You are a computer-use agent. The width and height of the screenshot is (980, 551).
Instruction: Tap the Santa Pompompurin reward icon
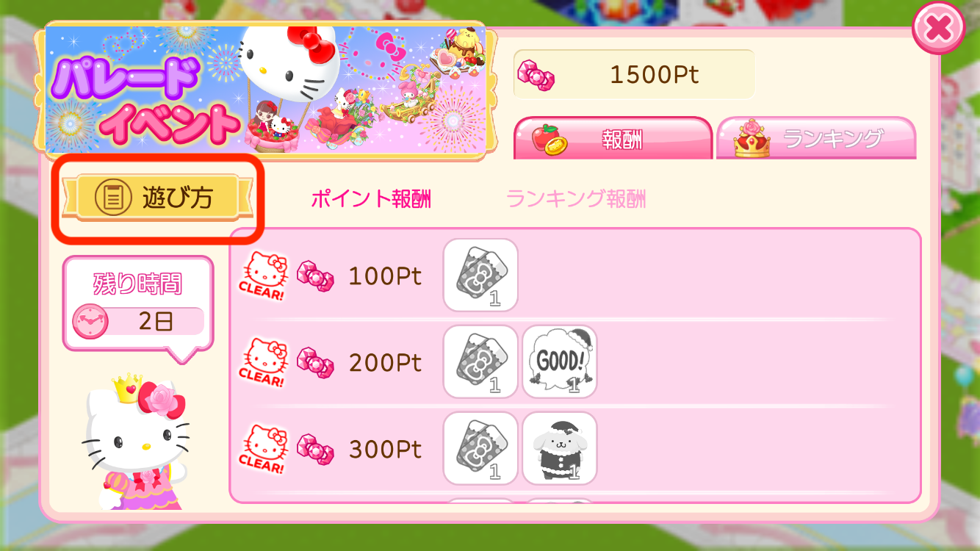(560, 449)
